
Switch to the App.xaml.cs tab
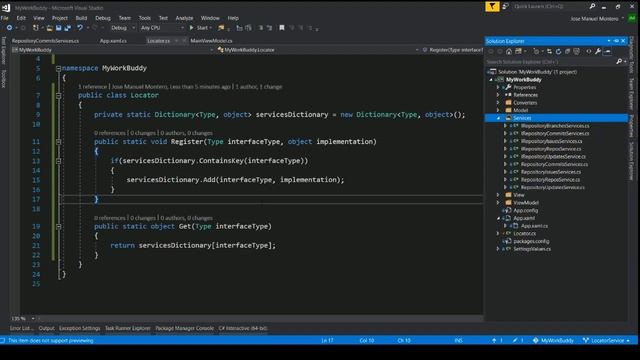[x=113, y=41]
